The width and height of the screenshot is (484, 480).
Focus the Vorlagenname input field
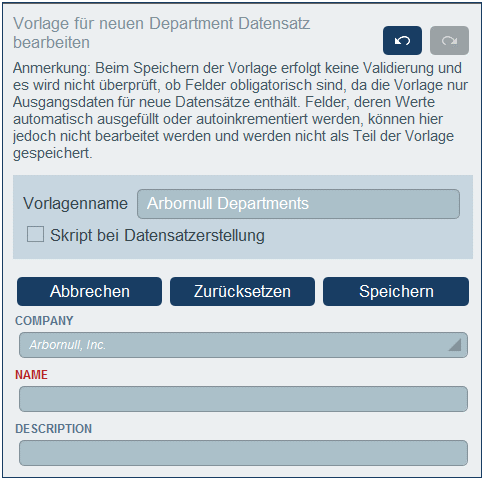(x=298, y=204)
